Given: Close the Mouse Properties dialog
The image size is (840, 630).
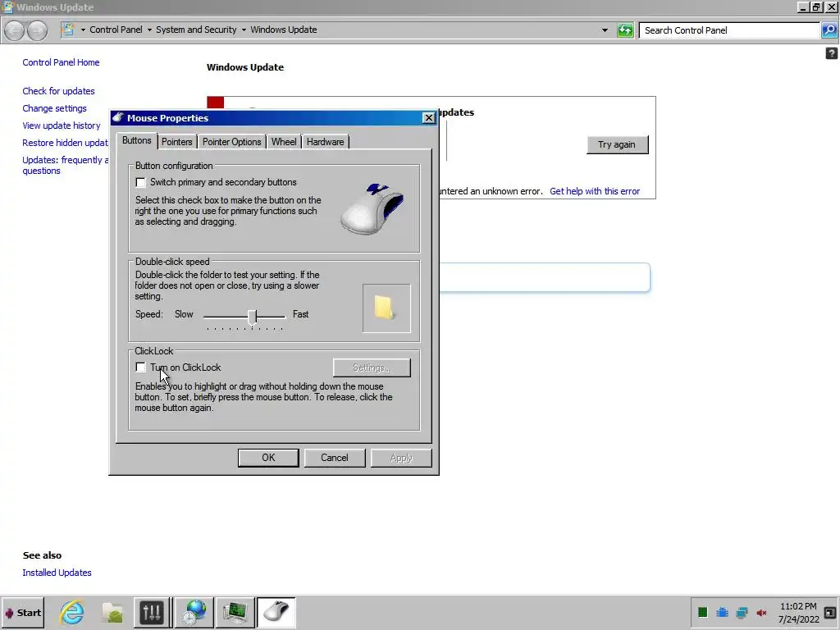Looking at the screenshot, I should tap(428, 118).
